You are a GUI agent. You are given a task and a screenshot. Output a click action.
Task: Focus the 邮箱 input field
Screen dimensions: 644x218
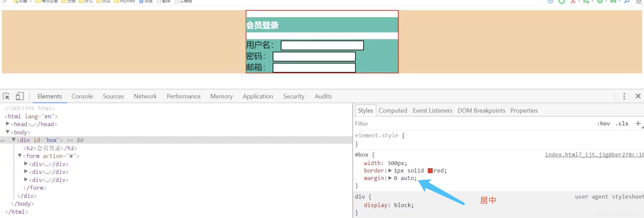[x=314, y=68]
